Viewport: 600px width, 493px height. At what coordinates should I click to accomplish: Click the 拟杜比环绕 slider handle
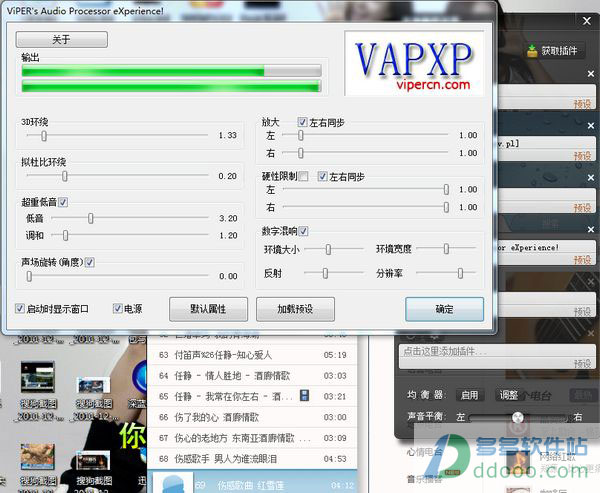[65, 176]
